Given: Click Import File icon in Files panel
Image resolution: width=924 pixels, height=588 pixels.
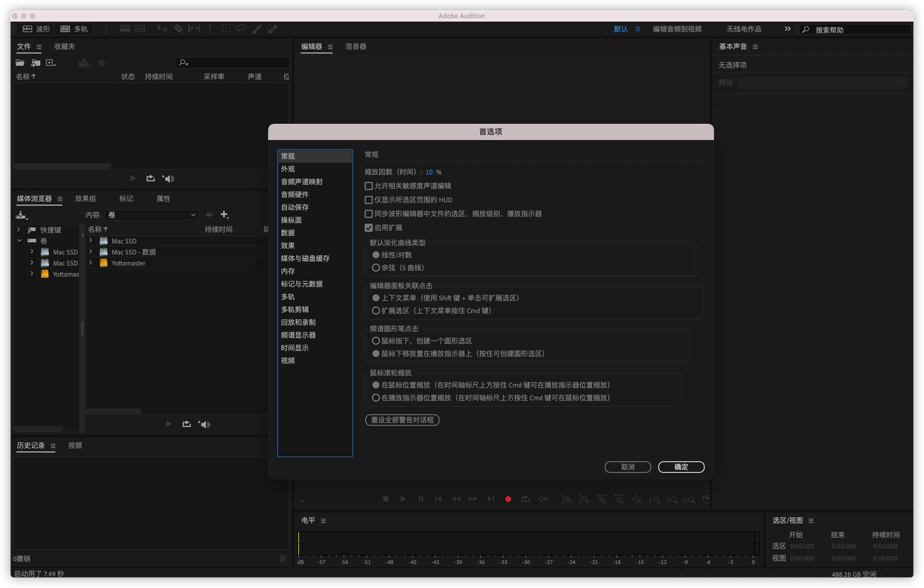Looking at the screenshot, I should point(36,63).
